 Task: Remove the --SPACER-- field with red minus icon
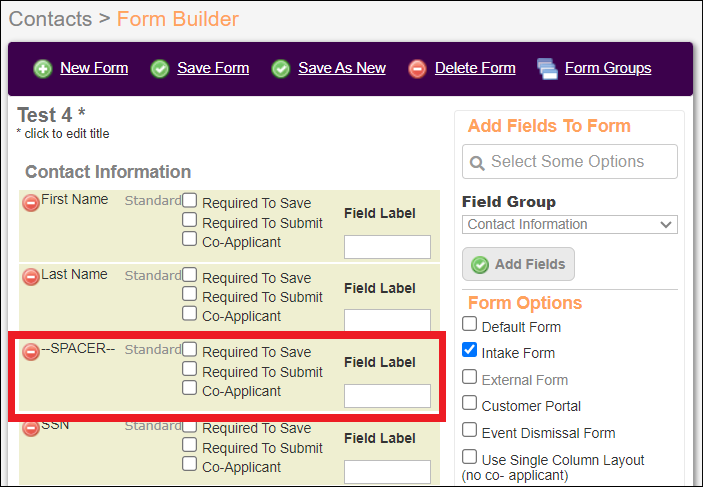pos(31,352)
